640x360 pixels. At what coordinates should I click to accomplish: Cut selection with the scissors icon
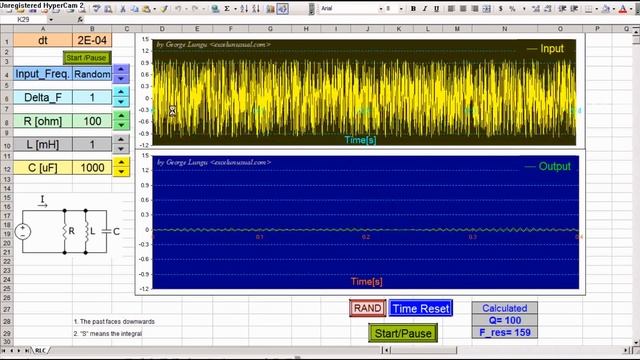click(122, 8)
